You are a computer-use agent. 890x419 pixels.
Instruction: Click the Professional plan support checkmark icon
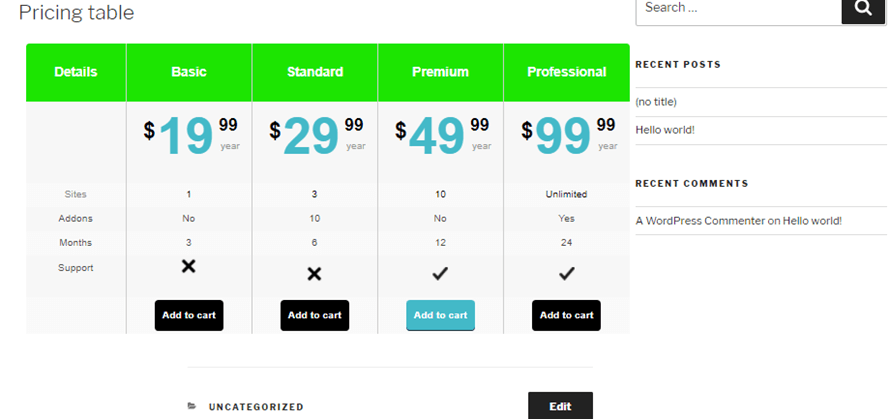(x=566, y=272)
